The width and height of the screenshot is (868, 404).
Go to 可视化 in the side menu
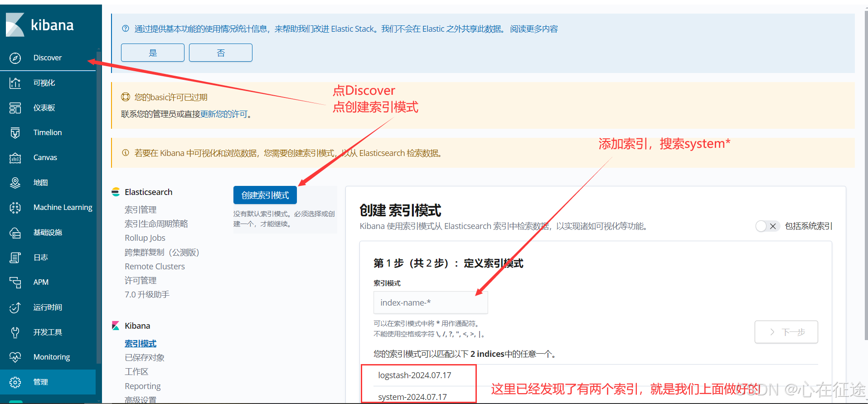[48, 83]
